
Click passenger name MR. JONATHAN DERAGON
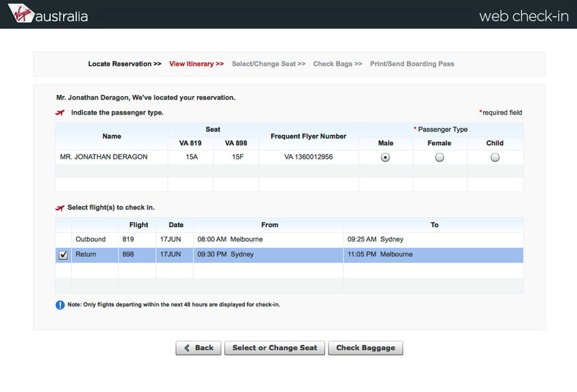tap(104, 157)
